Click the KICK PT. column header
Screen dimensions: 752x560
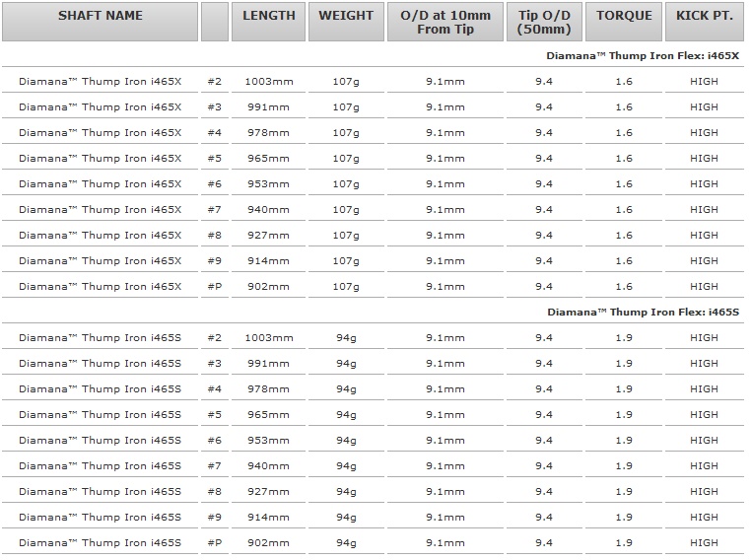click(705, 22)
